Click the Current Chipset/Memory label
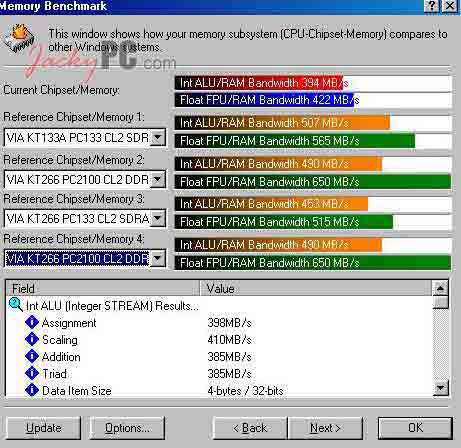461x448 pixels. [x=61, y=90]
